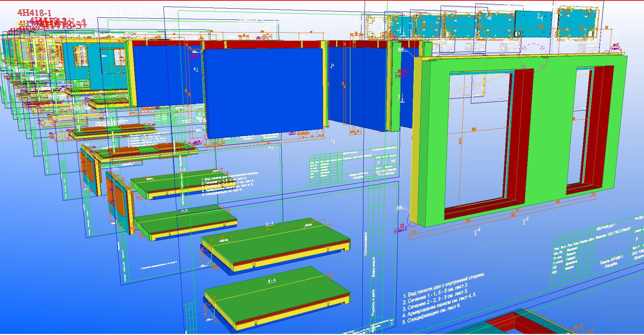
Task: Click the section mark 5 on green column
Action: click(x=399, y=97)
